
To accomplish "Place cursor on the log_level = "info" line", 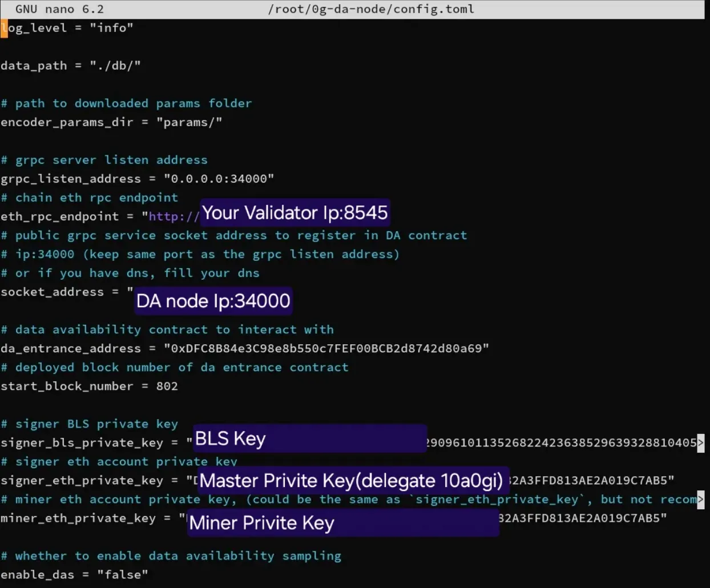I will (67, 27).
